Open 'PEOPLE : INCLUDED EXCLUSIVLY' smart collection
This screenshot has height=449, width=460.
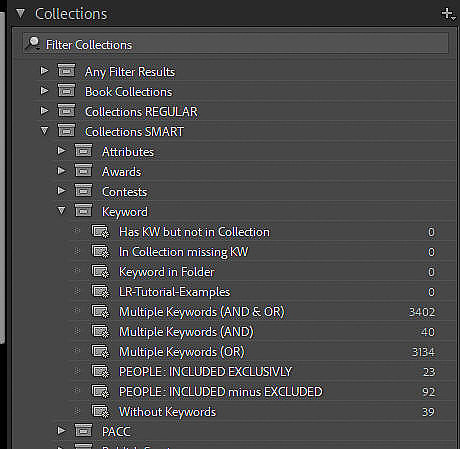pos(205,372)
